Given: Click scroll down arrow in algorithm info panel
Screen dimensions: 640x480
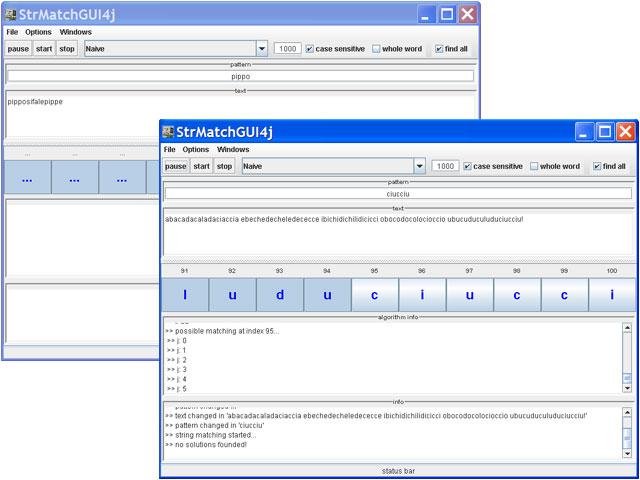Looking at the screenshot, I should point(627,388).
